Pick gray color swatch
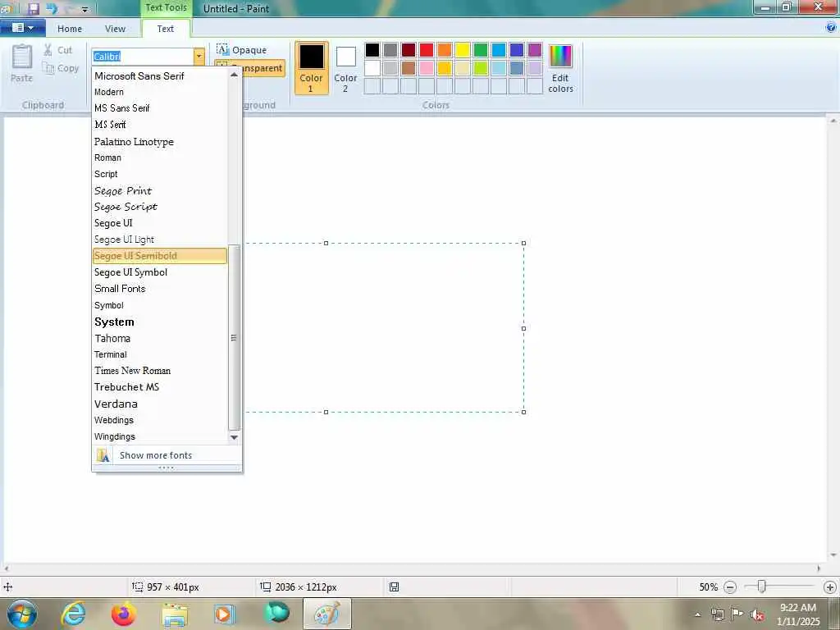The height and width of the screenshot is (630, 840). (x=390, y=50)
